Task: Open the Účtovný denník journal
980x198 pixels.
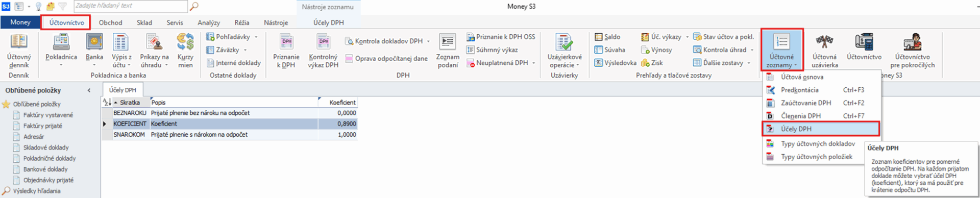Action: 19,51
